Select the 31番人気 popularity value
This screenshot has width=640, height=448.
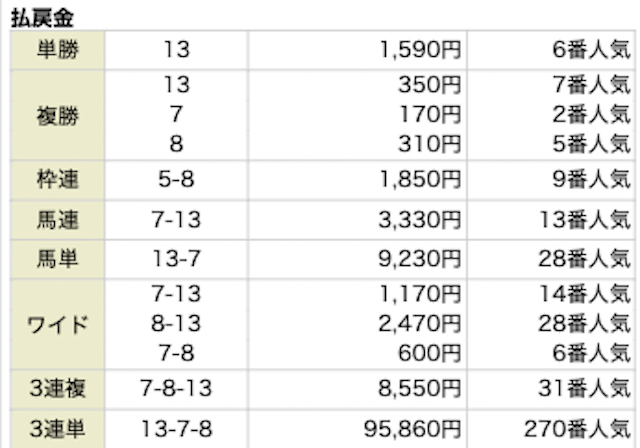click(x=584, y=388)
